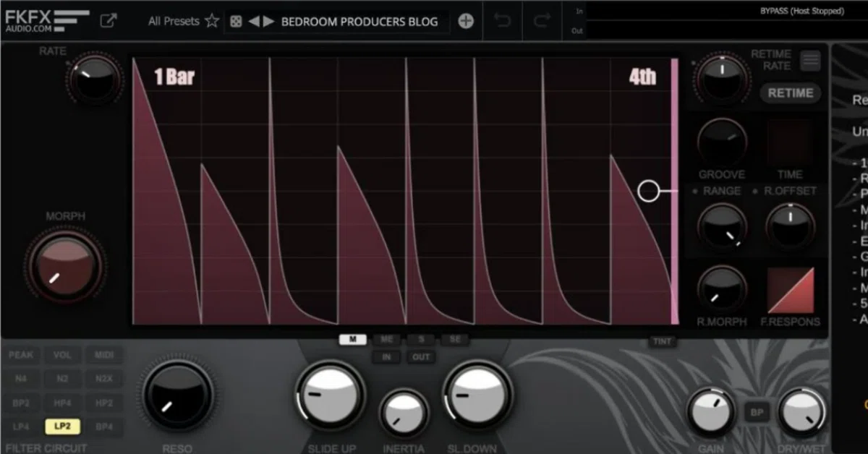
Task: Click the F.RESPONS color swatch
Action: (791, 291)
